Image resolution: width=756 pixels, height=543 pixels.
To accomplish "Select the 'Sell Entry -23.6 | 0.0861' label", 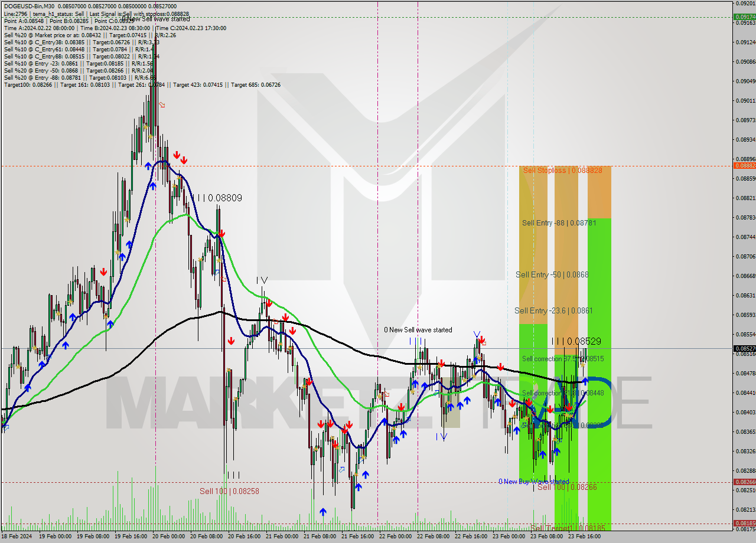I will [x=553, y=310].
